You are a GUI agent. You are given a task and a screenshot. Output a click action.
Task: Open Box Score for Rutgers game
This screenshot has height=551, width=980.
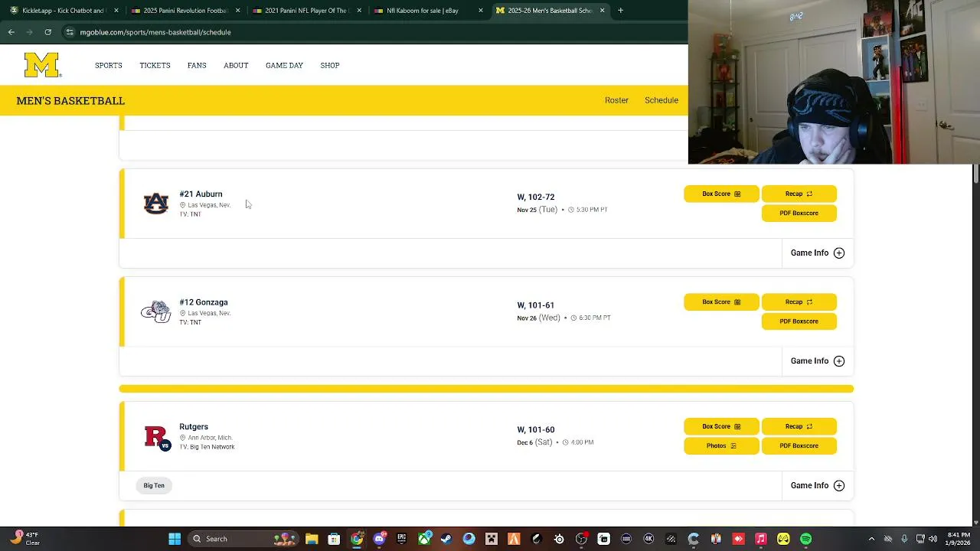point(721,426)
